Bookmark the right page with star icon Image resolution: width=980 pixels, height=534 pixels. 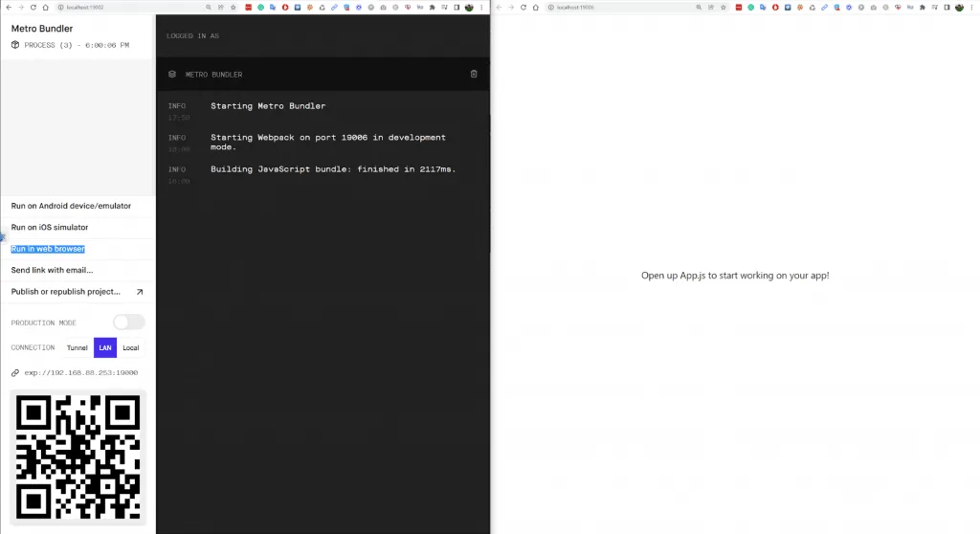724,8
